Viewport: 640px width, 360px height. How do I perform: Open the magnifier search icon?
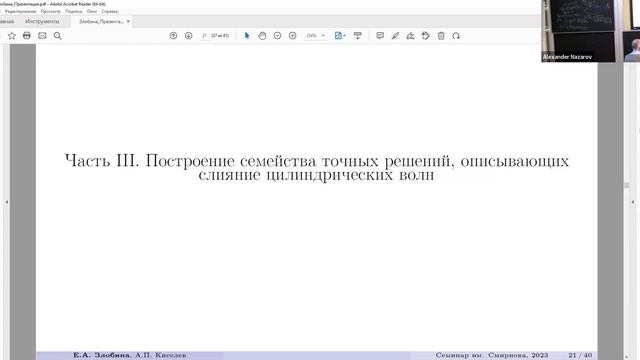58,36
